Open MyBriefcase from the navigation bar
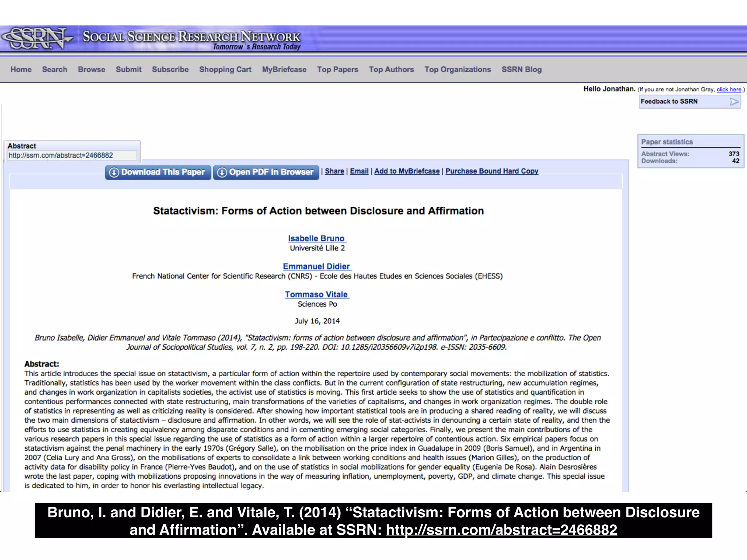747x560 pixels. click(x=284, y=69)
